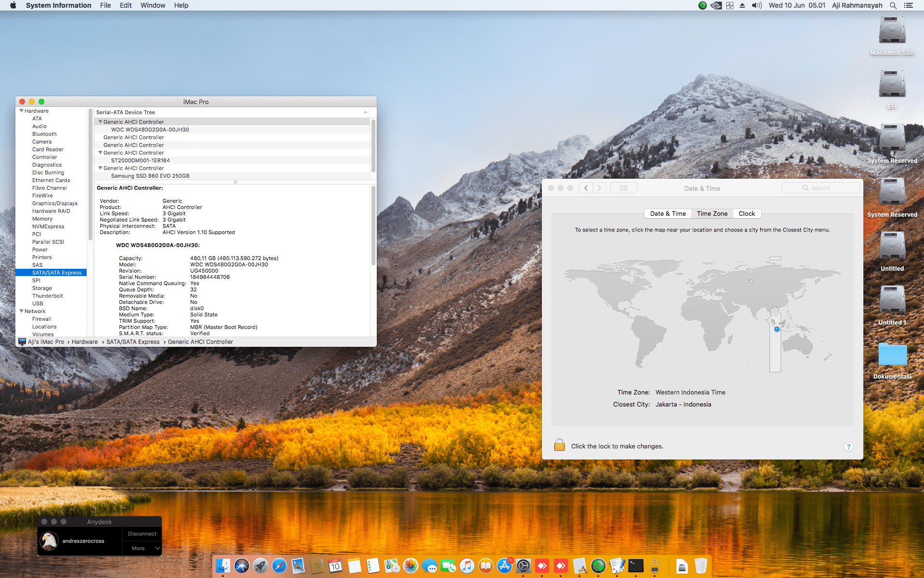Open Messages from the Dock
Screen dimensions: 924x578
(x=429, y=565)
